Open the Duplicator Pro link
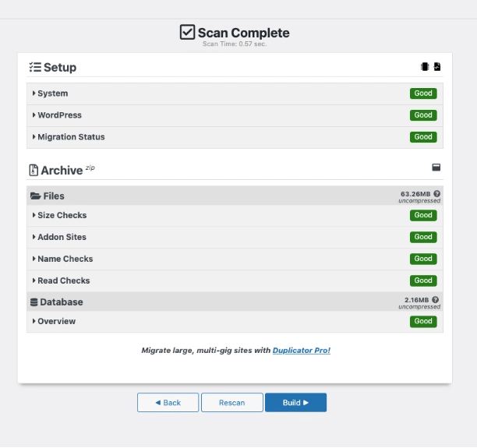This screenshot has width=477, height=448. (x=302, y=351)
